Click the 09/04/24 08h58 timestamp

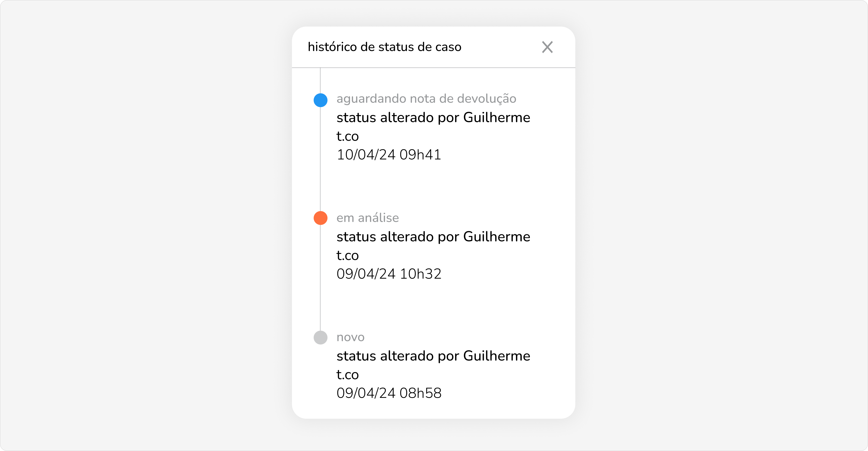pyautogui.click(x=389, y=393)
